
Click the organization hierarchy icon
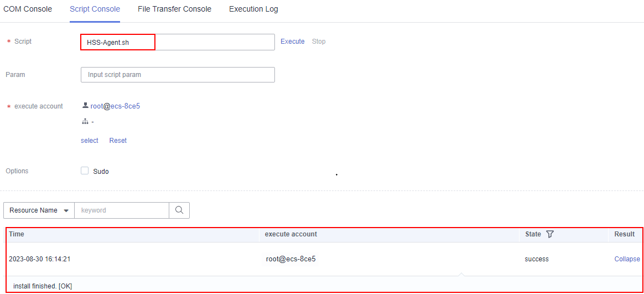(85, 122)
